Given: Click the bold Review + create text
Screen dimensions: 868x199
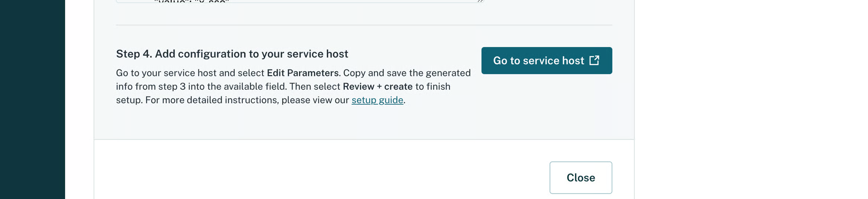Looking at the screenshot, I should point(377,87).
